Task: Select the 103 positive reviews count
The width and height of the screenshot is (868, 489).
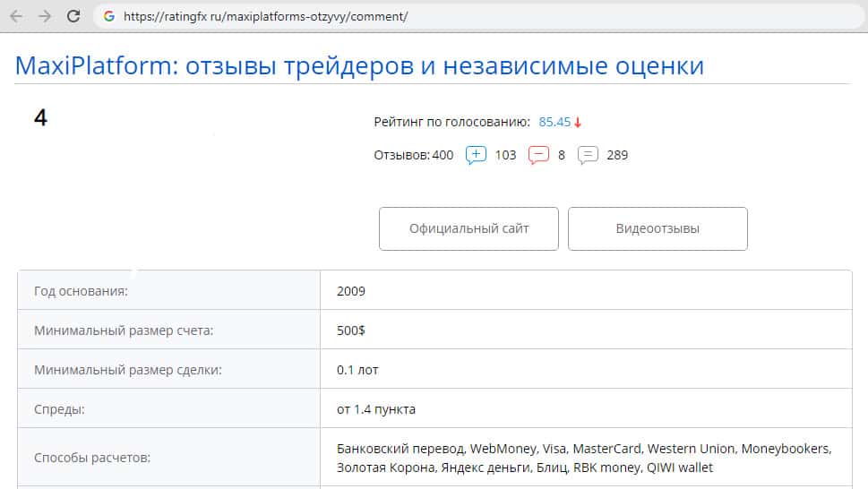Action: point(505,155)
